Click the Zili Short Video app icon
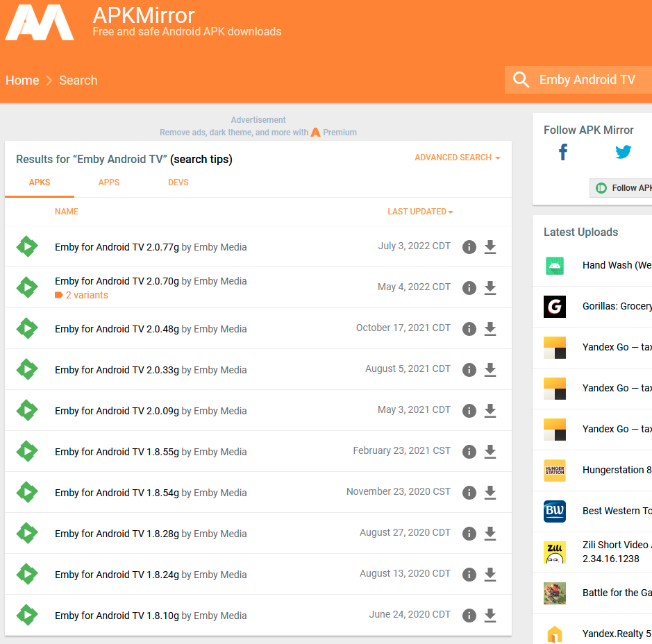 (x=555, y=552)
